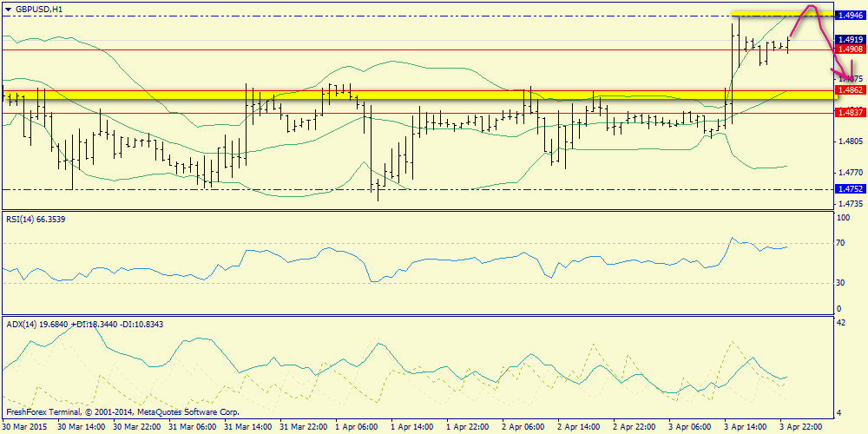Click the 31 Mar 14:00 time label

250,427
